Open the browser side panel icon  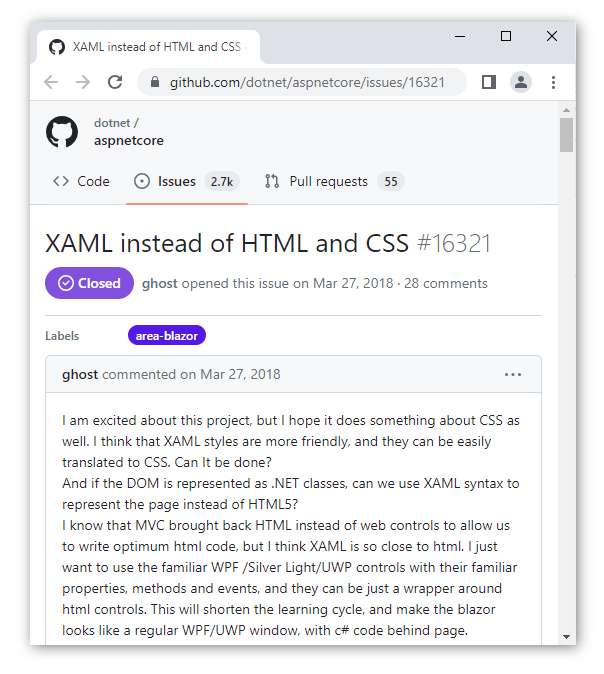tap(489, 82)
